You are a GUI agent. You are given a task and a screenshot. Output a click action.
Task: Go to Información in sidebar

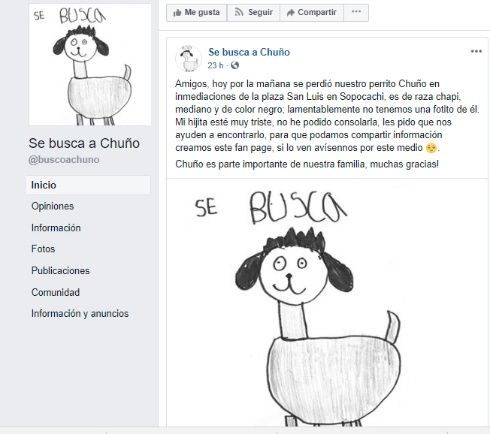[56, 228]
